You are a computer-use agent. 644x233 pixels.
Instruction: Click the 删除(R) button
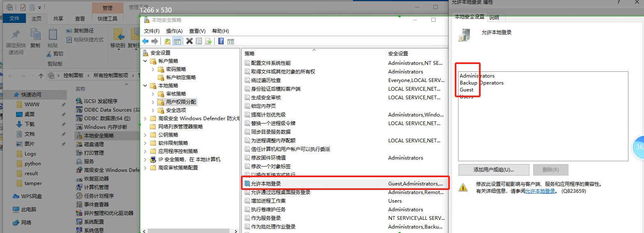coord(551,169)
